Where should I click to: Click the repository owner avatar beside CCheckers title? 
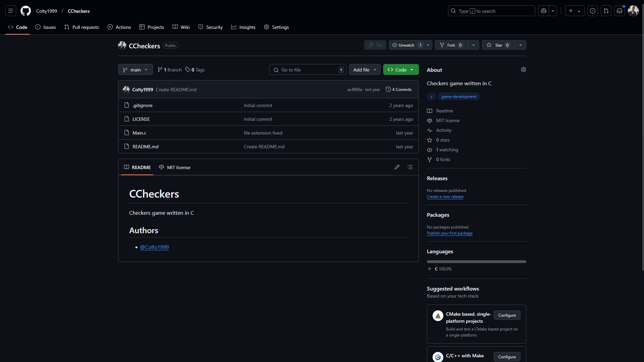(122, 45)
